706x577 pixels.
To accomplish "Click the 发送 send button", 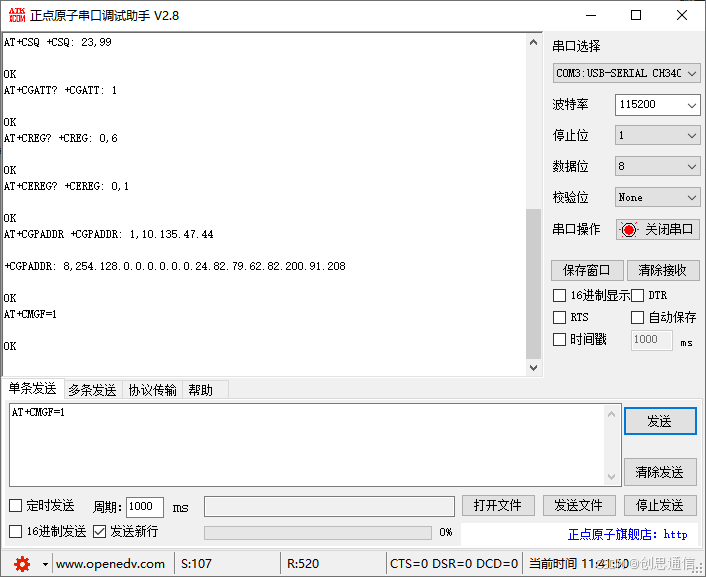I will tap(660, 421).
